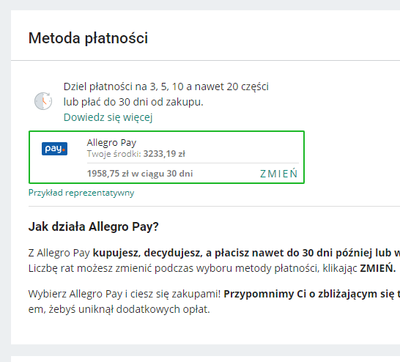This screenshot has width=400, height=362.
Task: Click the clock icon beside installment info
Action: click(43, 101)
